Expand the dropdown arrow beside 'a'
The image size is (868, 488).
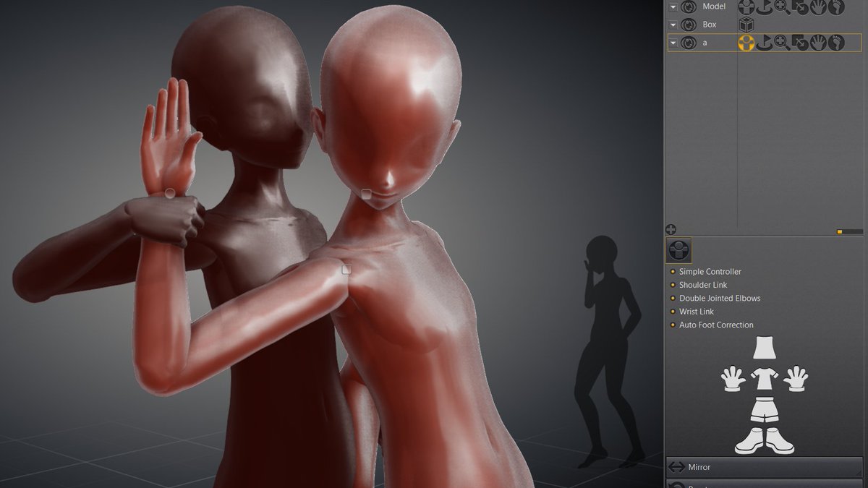[x=673, y=43]
